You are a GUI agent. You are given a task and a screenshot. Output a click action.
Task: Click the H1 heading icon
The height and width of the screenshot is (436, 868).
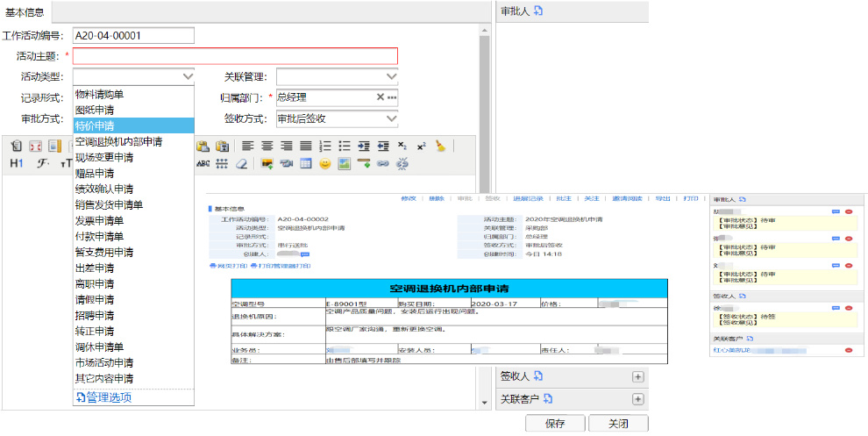[x=16, y=163]
